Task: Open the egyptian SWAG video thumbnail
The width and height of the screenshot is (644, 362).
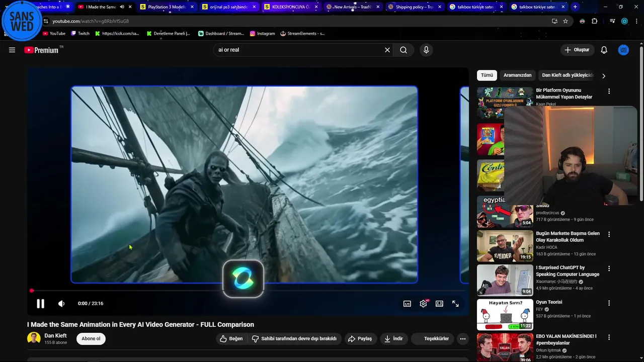Action: point(505,212)
